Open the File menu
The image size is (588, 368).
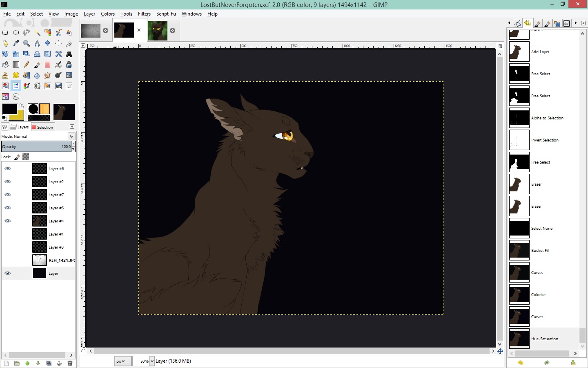click(x=7, y=14)
